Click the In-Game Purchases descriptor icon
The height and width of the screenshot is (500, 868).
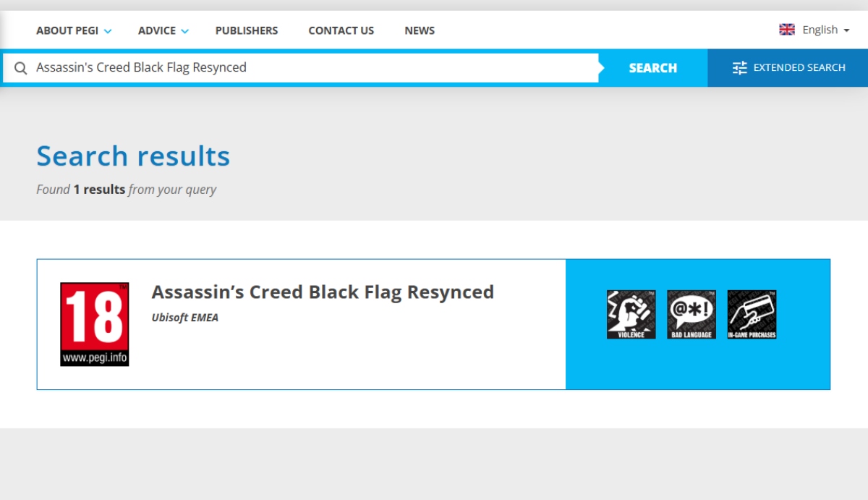click(752, 314)
